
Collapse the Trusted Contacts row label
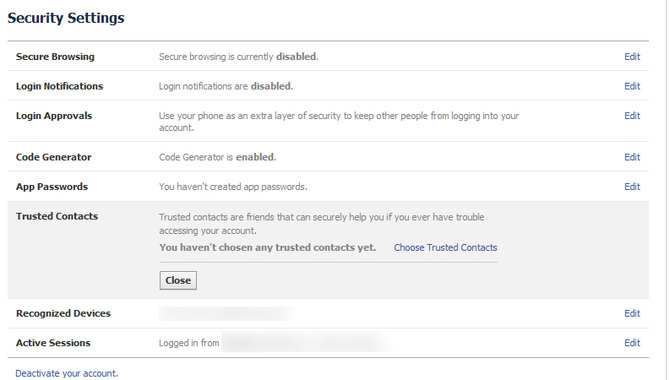click(57, 216)
